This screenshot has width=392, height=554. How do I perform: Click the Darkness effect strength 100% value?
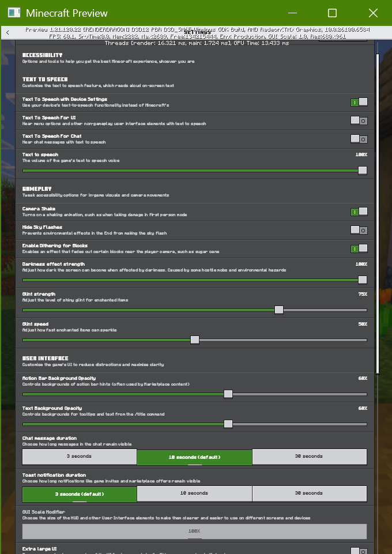tap(361, 264)
